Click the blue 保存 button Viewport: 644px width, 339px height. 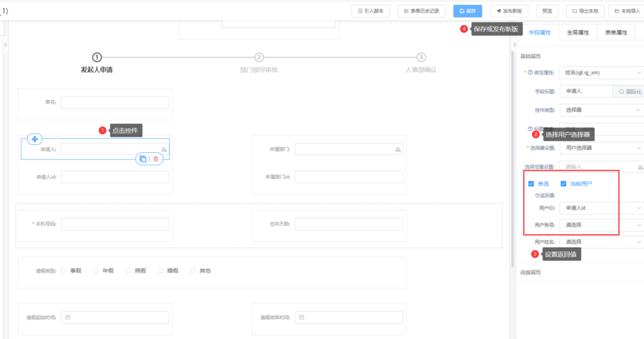[468, 11]
